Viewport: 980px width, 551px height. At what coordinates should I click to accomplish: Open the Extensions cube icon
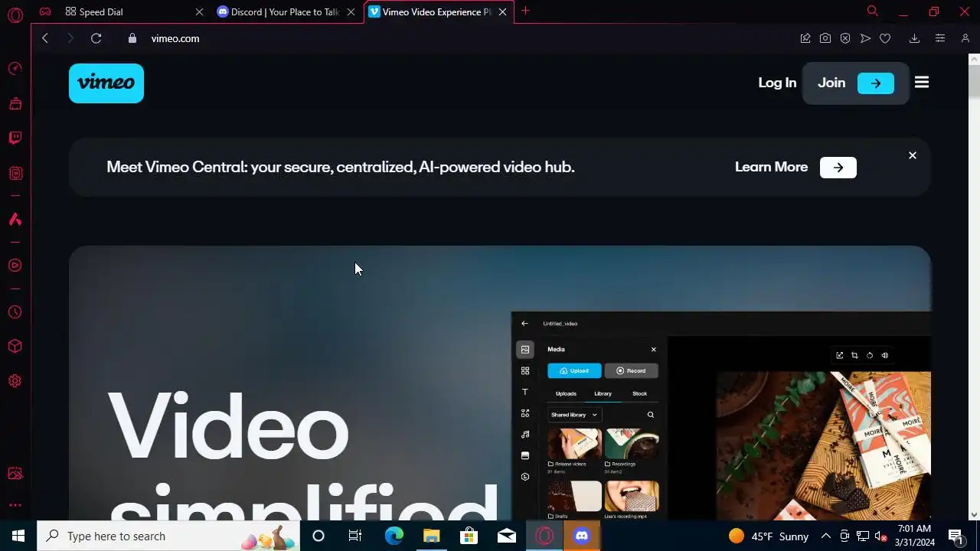pos(15,347)
